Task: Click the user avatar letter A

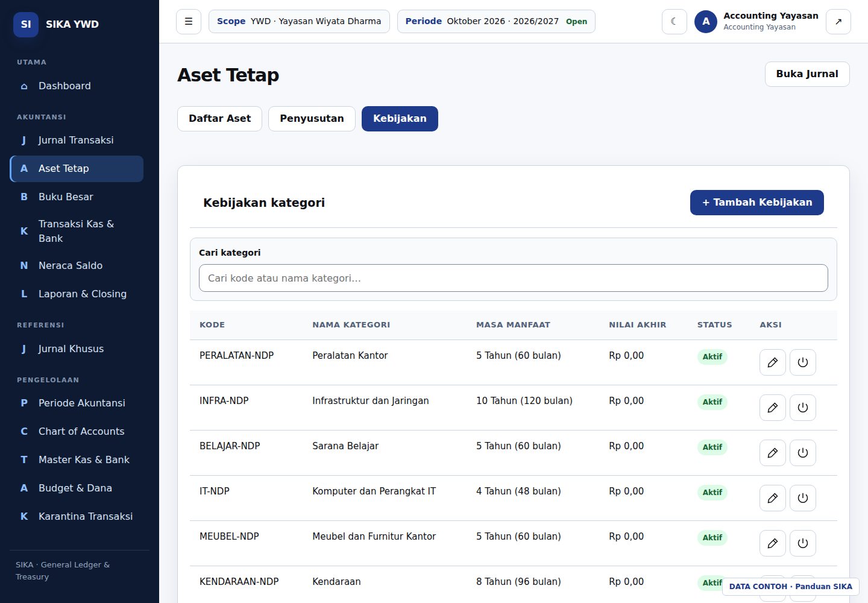Action: pyautogui.click(x=706, y=22)
